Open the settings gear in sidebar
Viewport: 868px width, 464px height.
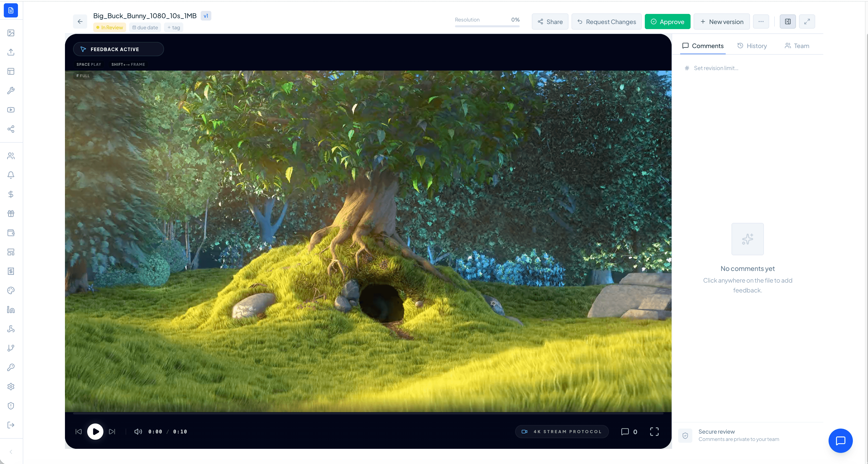(11, 386)
